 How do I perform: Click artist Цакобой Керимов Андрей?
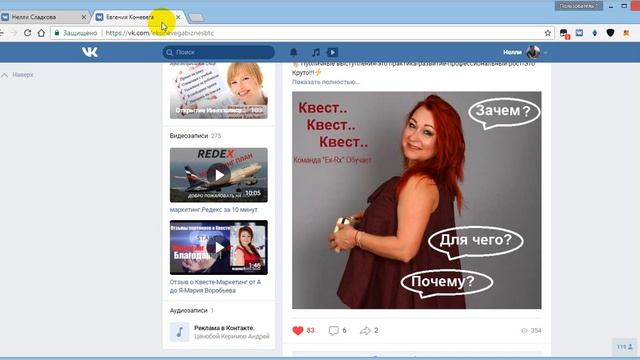coord(232,336)
